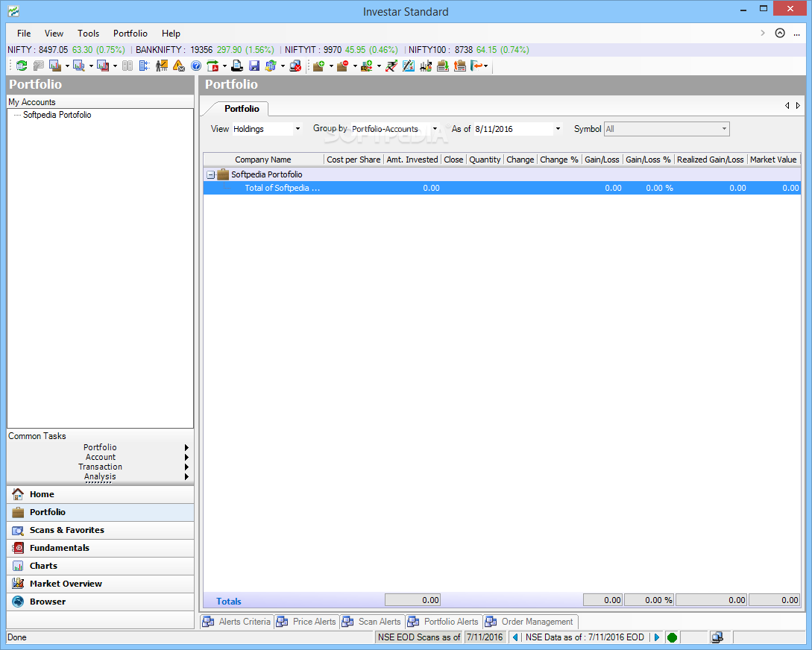
Task: Click the chart-with-magnifier scan toolbar icon
Action: (x=79, y=66)
